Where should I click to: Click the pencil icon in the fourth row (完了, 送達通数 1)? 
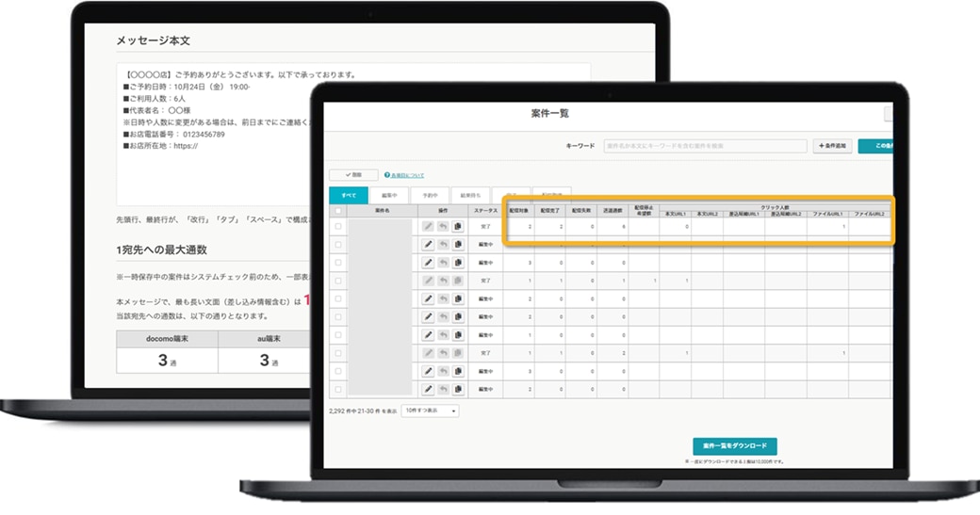coord(428,281)
